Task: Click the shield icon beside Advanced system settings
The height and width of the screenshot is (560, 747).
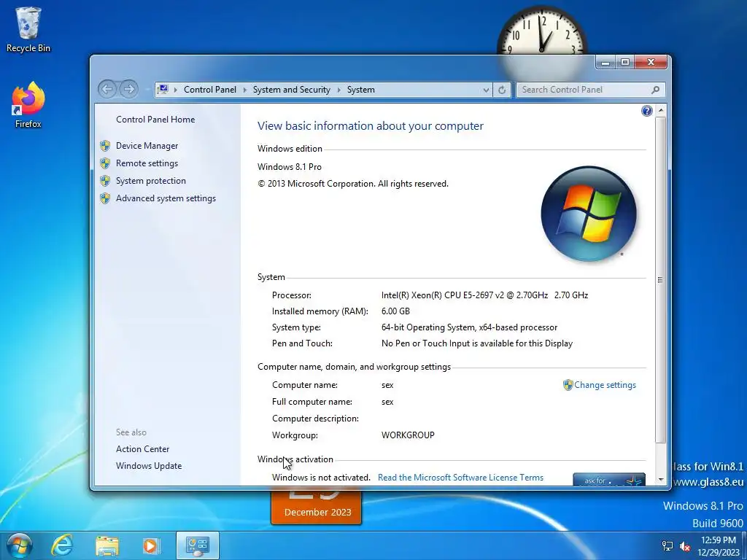Action: (x=105, y=198)
